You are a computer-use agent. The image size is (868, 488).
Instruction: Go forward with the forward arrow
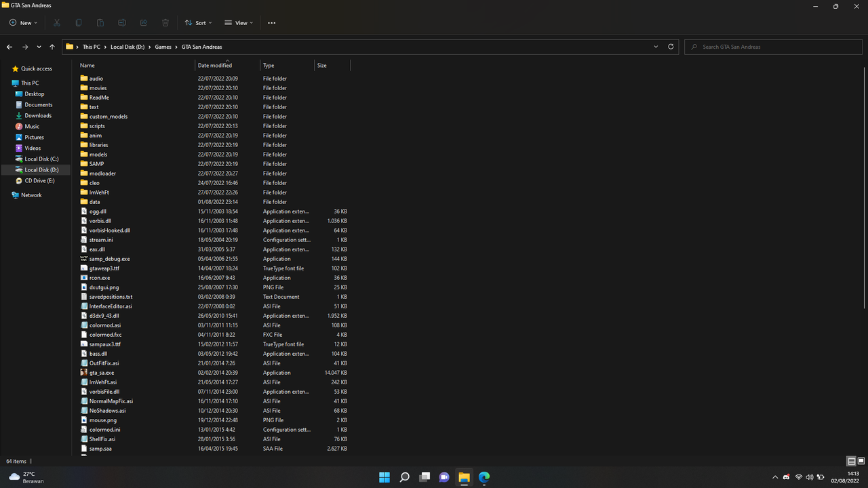[x=25, y=47]
